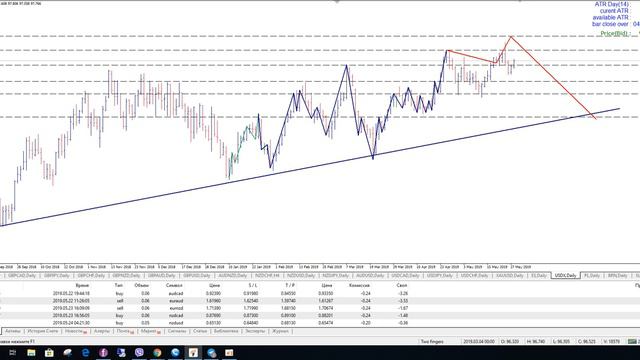The height and width of the screenshot is (360, 640).
Task: Switch to the GBPNZD,Daily chart tab
Action: click(126, 276)
